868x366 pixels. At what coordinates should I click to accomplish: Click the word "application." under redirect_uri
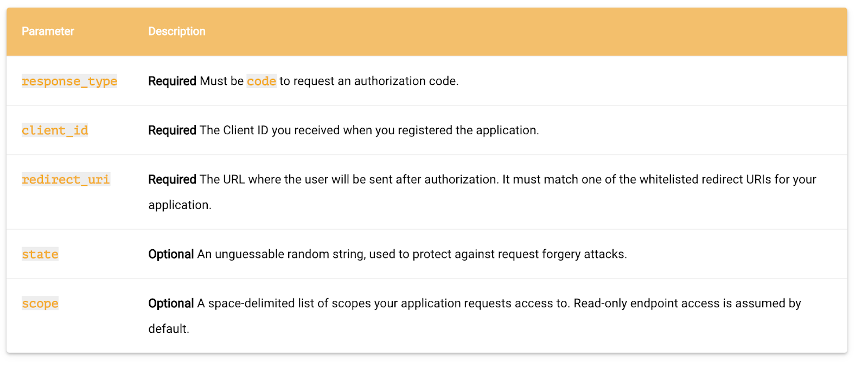180,205
